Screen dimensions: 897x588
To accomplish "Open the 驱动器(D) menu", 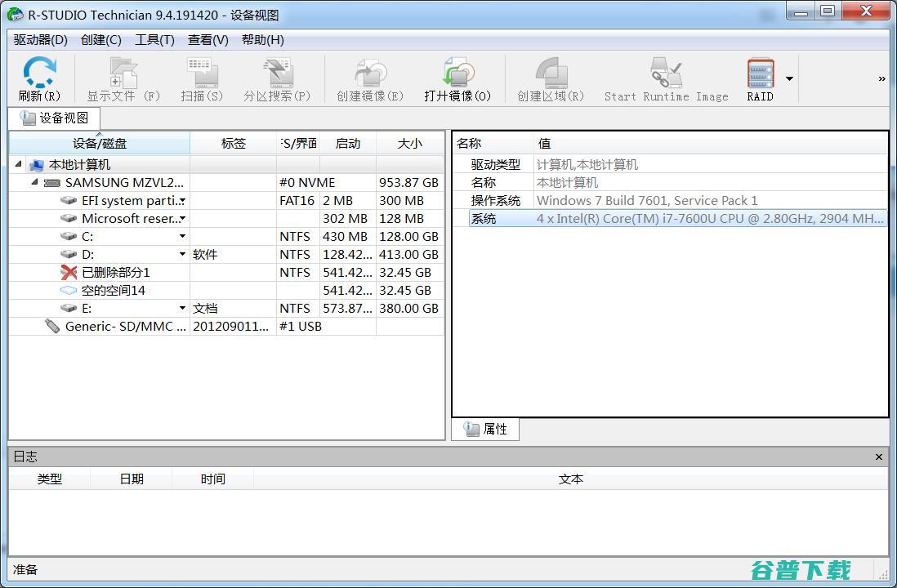I will pyautogui.click(x=40, y=40).
